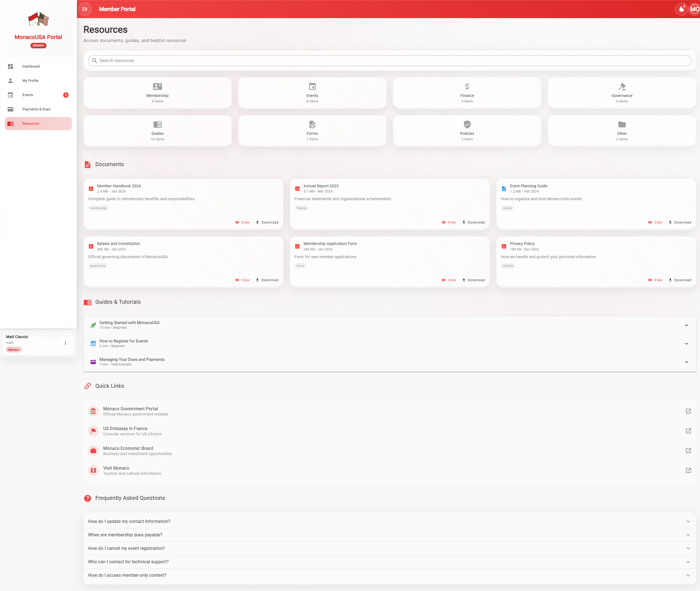View the Privacy Policy document
The height and width of the screenshot is (591, 700).
[x=655, y=280]
